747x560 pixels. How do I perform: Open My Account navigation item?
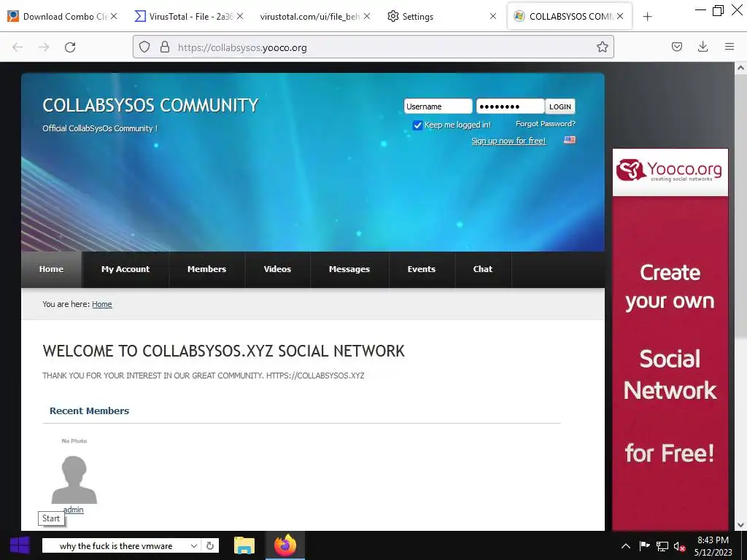[125, 269]
